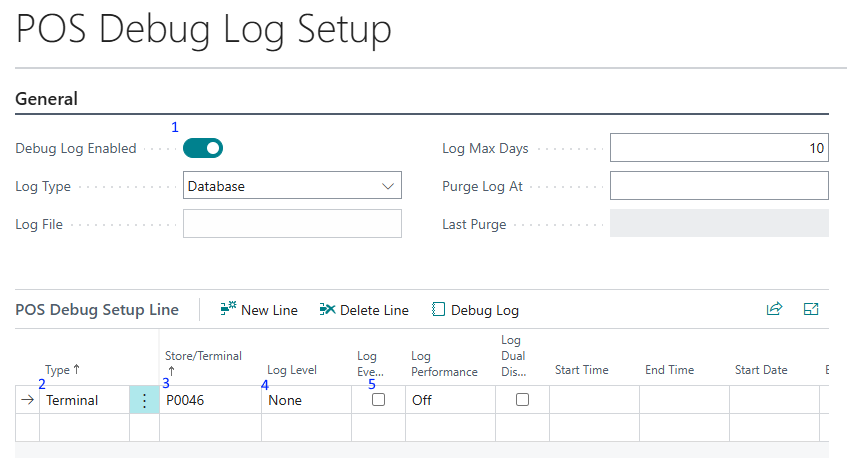Collapse the General section heading
The width and height of the screenshot is (860, 458).
tap(47, 99)
